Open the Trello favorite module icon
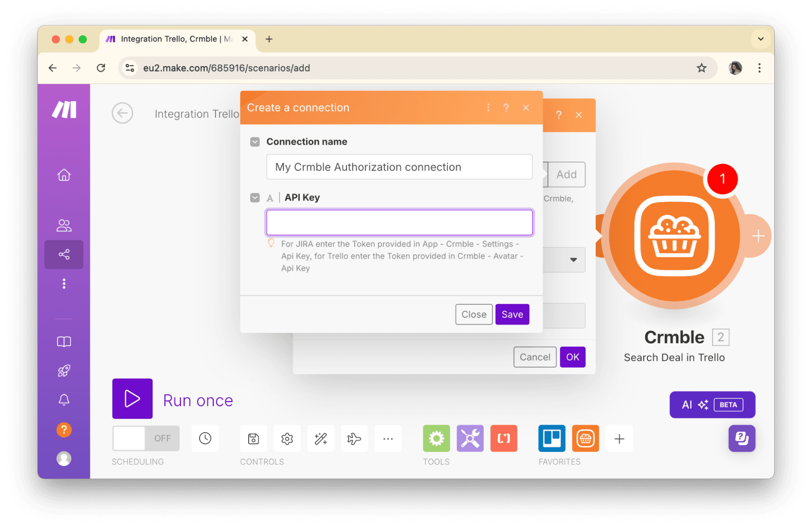 pos(551,438)
